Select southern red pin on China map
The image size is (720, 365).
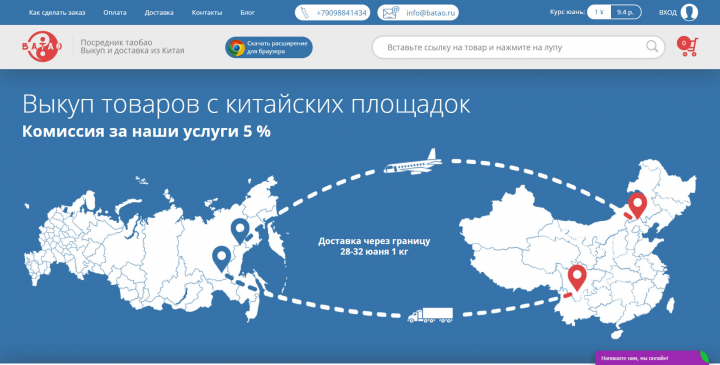click(577, 278)
